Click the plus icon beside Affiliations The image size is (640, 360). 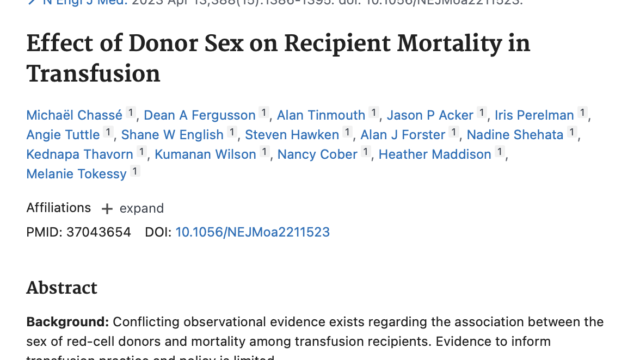coord(107,209)
